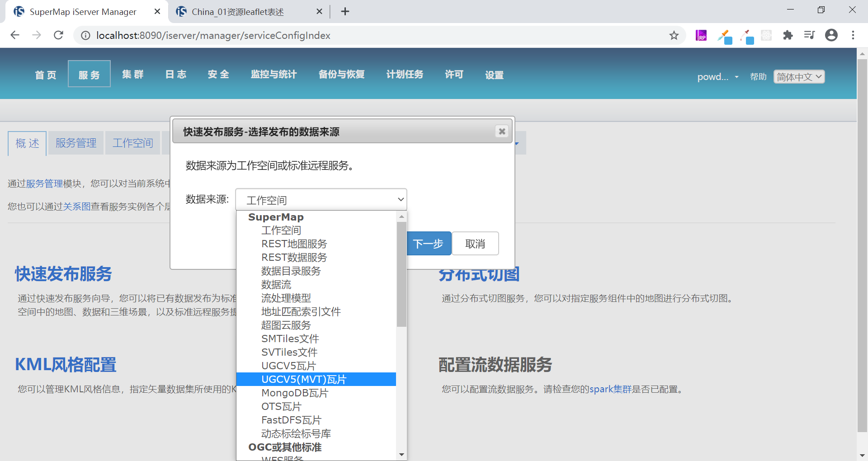Open the browser extensions puzzle menu
This screenshot has width=868, height=461.
[x=788, y=35]
